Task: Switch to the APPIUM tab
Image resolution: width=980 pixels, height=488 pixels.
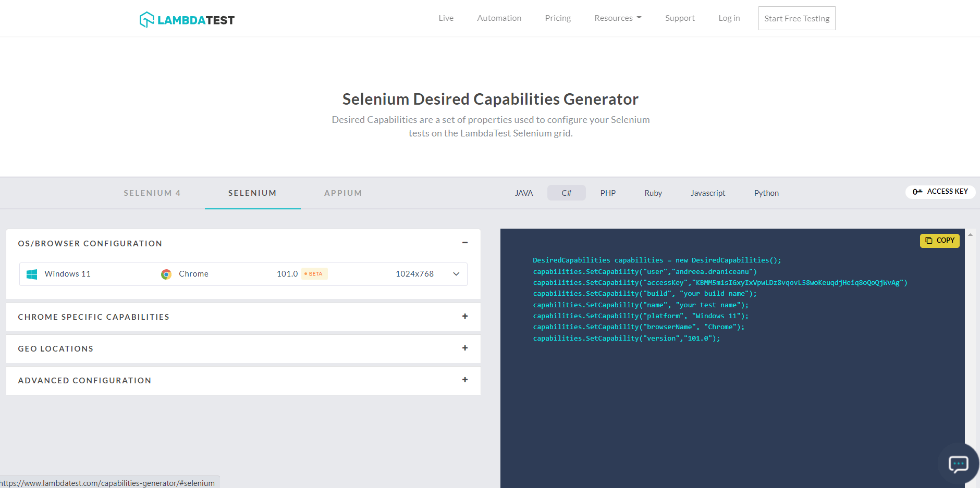Action: [x=342, y=193]
